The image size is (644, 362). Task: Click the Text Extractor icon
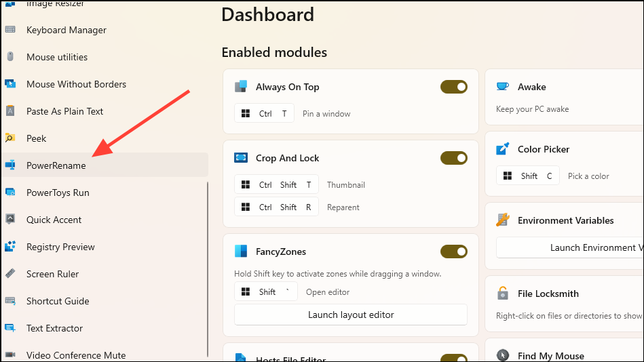coord(10,327)
